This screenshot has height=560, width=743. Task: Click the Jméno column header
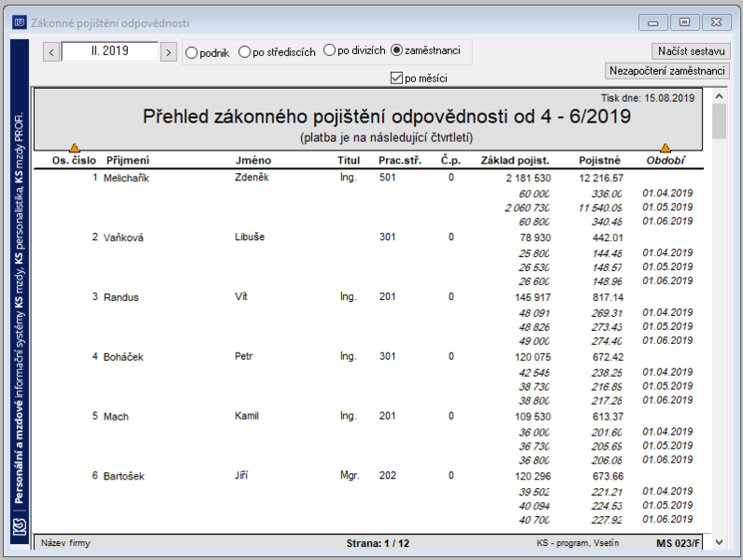253,160
